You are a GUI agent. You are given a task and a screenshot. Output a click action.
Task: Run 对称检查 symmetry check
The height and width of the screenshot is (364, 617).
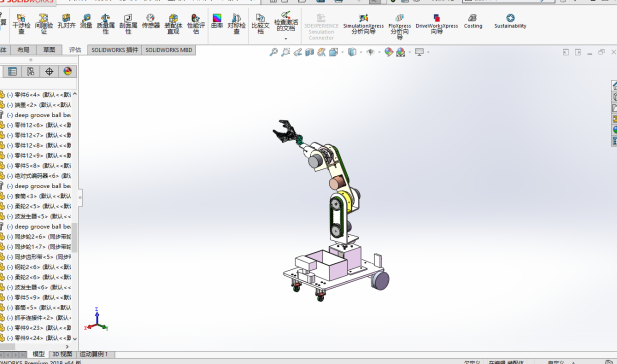(x=236, y=24)
